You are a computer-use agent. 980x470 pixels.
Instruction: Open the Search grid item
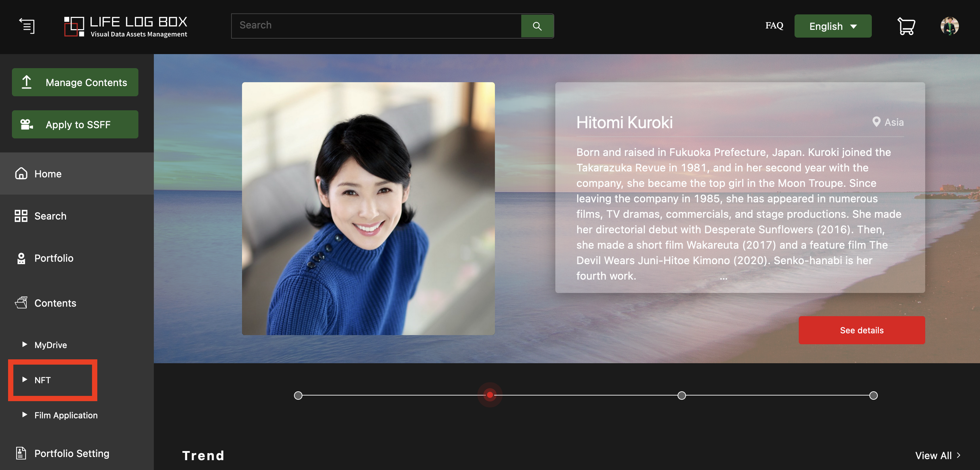click(77, 216)
